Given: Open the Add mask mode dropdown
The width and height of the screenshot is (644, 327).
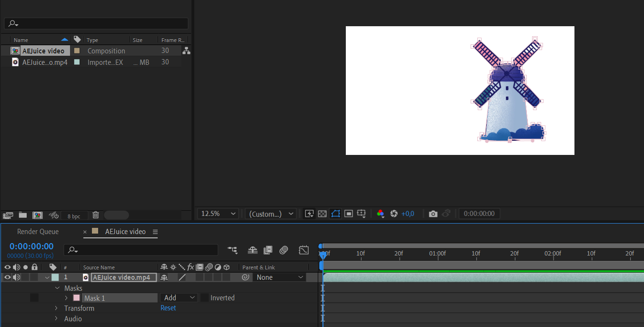Looking at the screenshot, I should 179,298.
